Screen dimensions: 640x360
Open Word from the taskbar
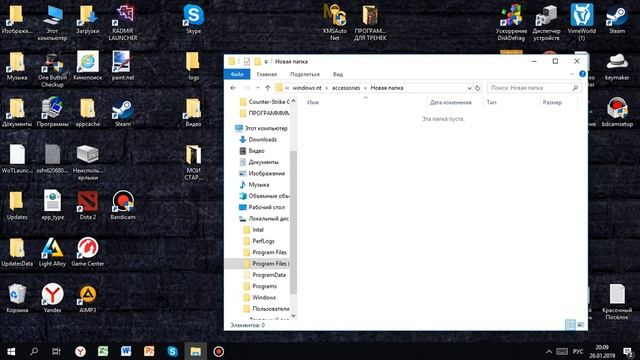tap(126, 351)
